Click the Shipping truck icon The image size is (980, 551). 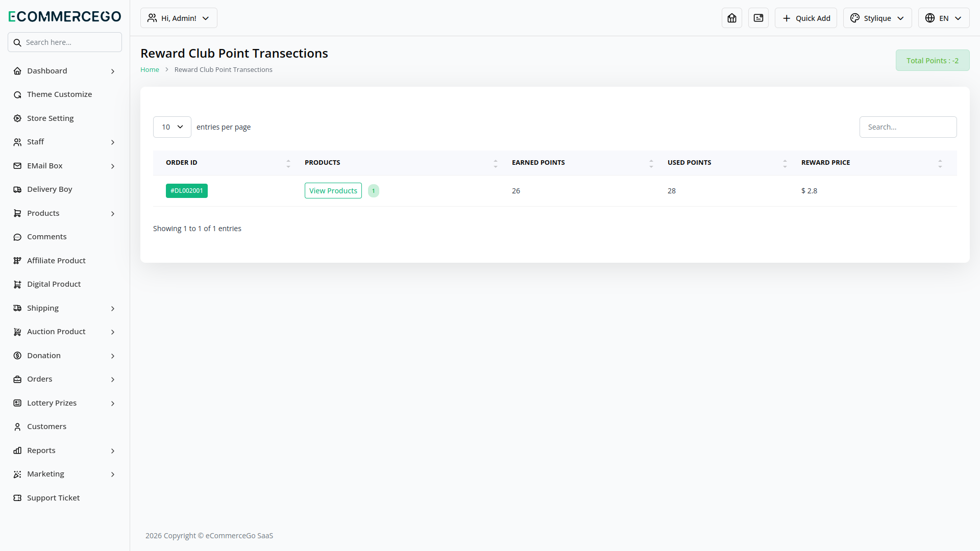(x=17, y=308)
